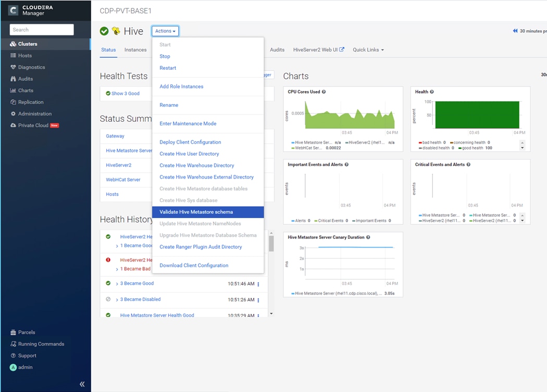Screen dimensions: 547x392
Task: Click the Health History scrollbar thumb
Action: 271,244
